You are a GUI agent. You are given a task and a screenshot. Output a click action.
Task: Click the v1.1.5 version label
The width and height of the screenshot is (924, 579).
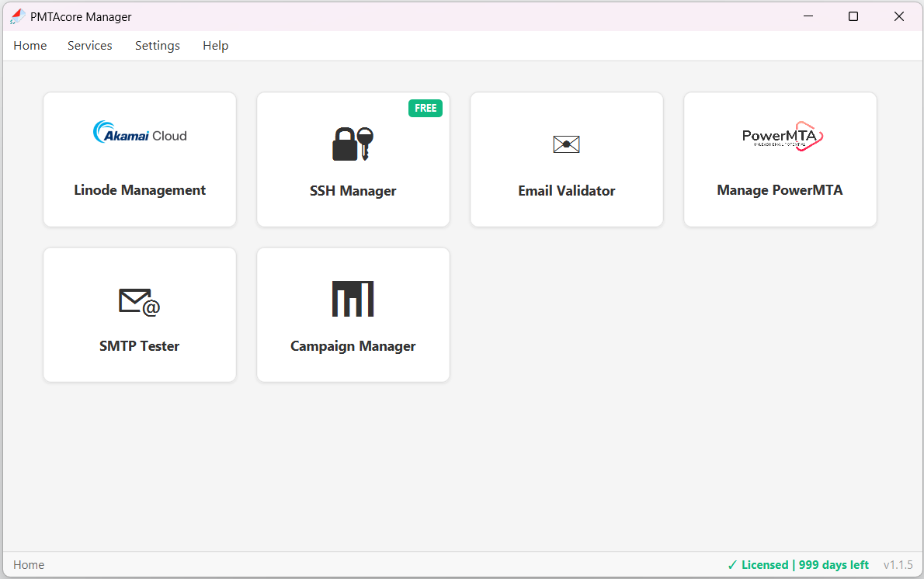898,564
